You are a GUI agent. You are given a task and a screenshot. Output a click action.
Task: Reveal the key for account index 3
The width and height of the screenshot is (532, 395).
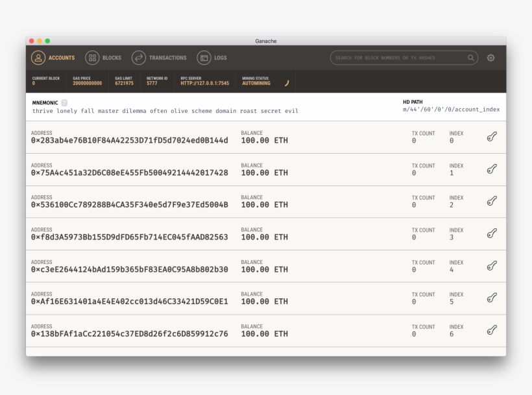point(492,233)
